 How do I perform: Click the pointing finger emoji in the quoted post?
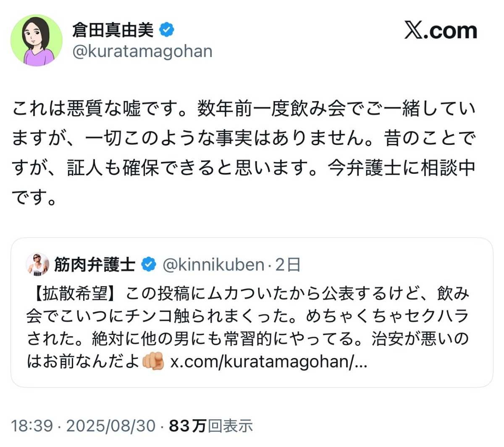click(x=153, y=361)
